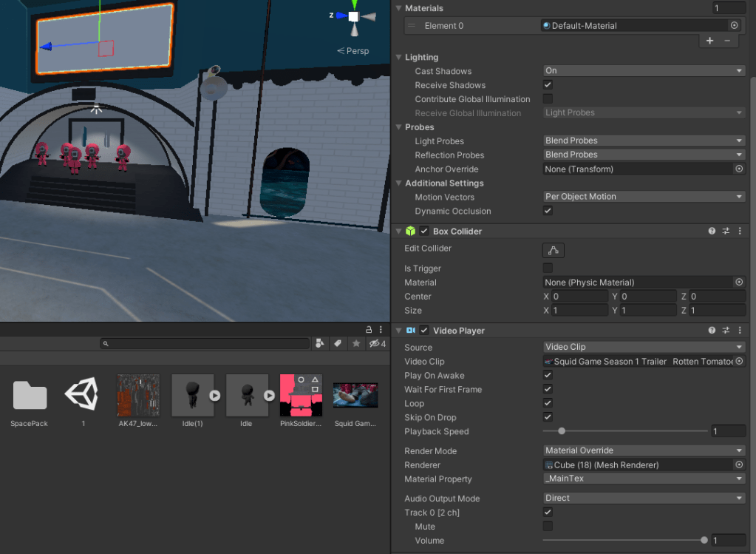Open the Cast Shadows dropdown
756x554 pixels.
(644, 71)
